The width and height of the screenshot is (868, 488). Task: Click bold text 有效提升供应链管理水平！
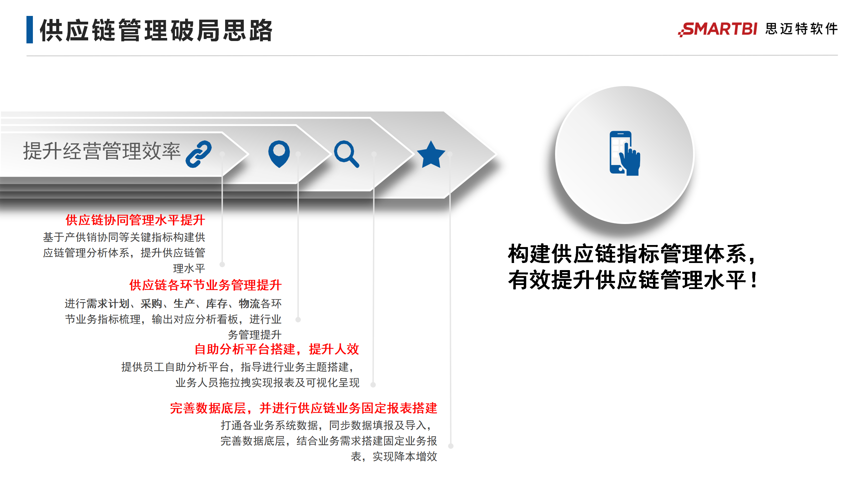click(x=633, y=280)
